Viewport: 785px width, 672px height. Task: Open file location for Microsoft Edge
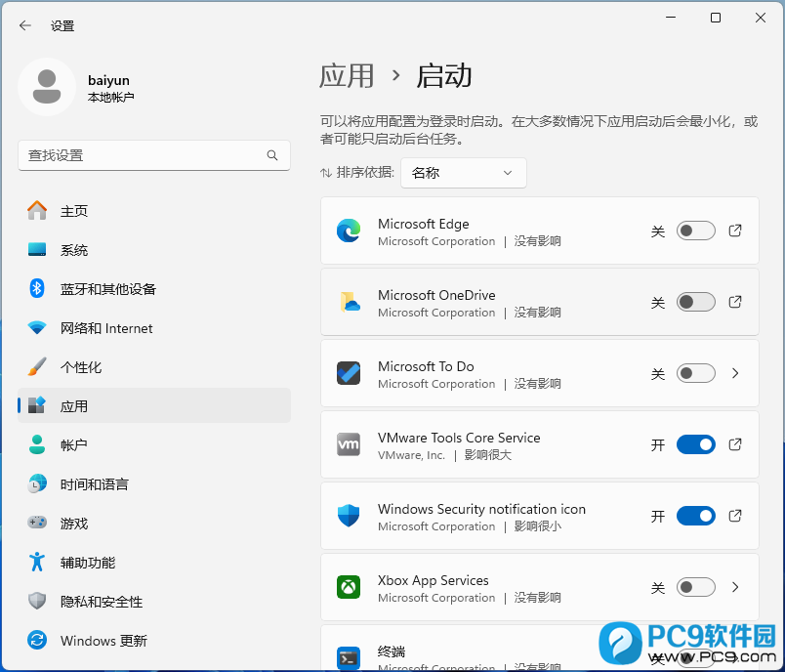pyautogui.click(x=735, y=231)
